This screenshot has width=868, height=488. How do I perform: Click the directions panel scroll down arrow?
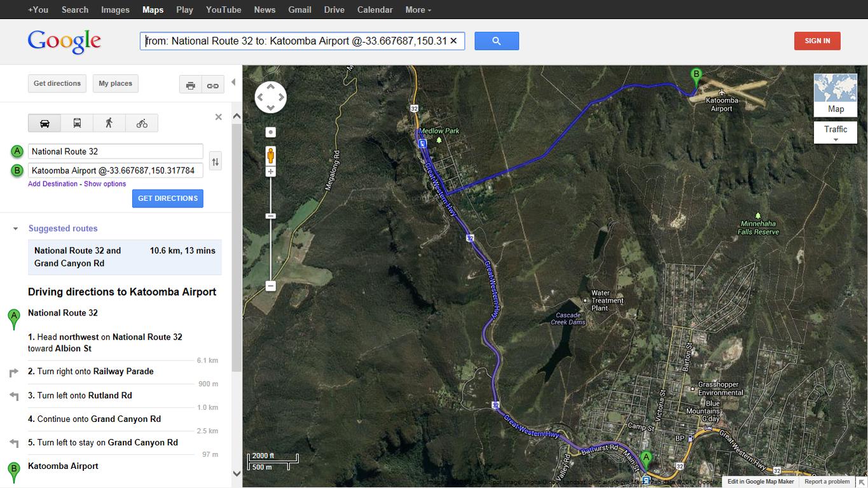coord(237,474)
